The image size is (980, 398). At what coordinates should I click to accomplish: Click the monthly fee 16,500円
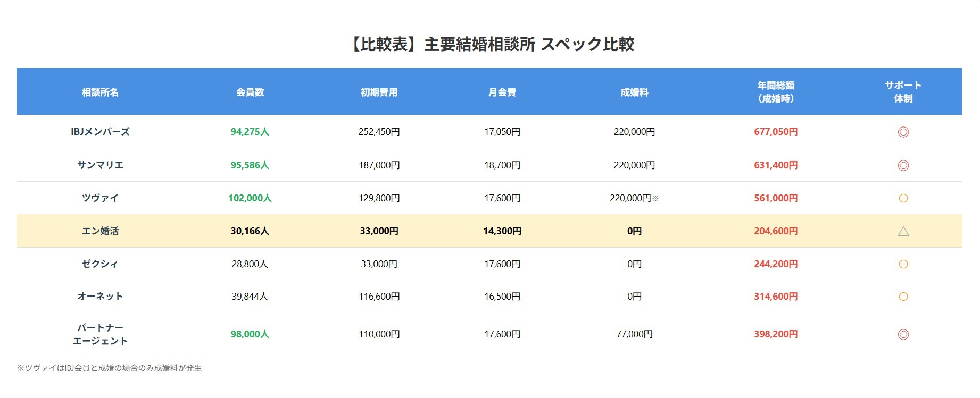click(502, 297)
